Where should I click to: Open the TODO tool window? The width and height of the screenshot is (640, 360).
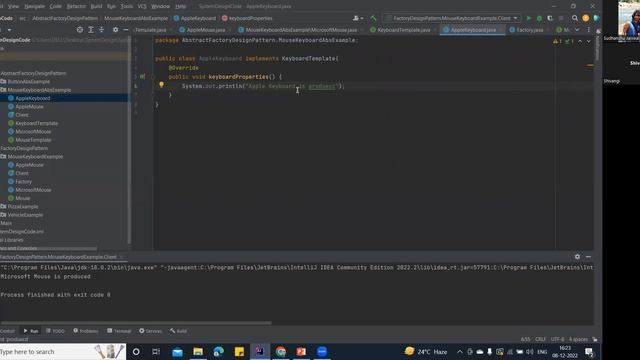click(55, 331)
